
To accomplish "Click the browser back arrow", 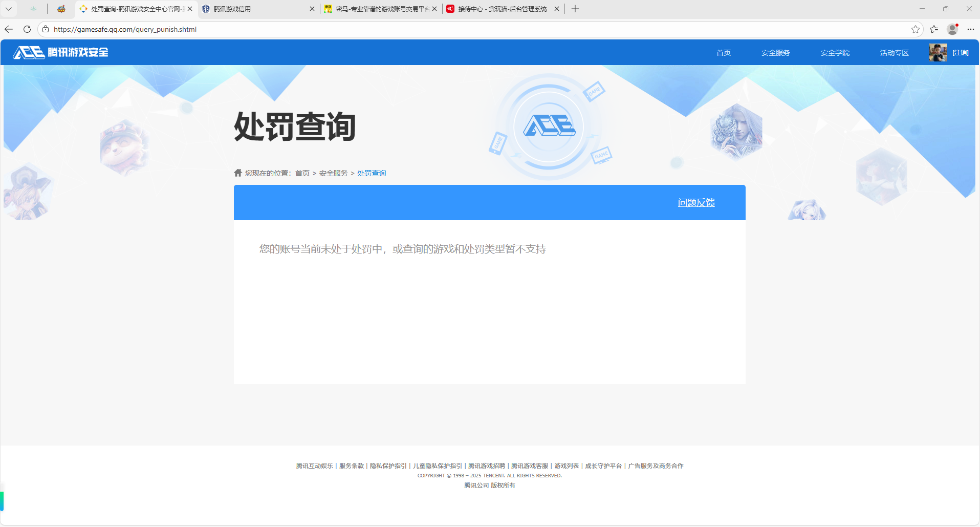I will (8, 29).
